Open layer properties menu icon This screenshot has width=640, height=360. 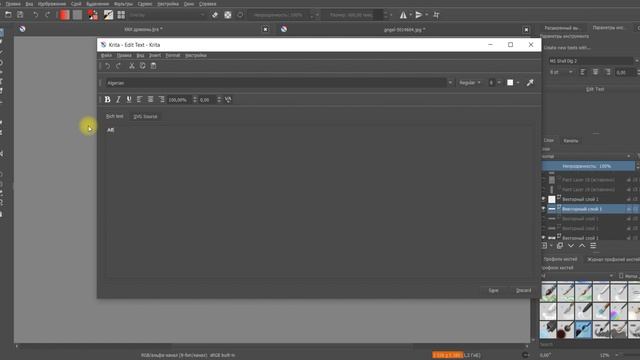593,245
